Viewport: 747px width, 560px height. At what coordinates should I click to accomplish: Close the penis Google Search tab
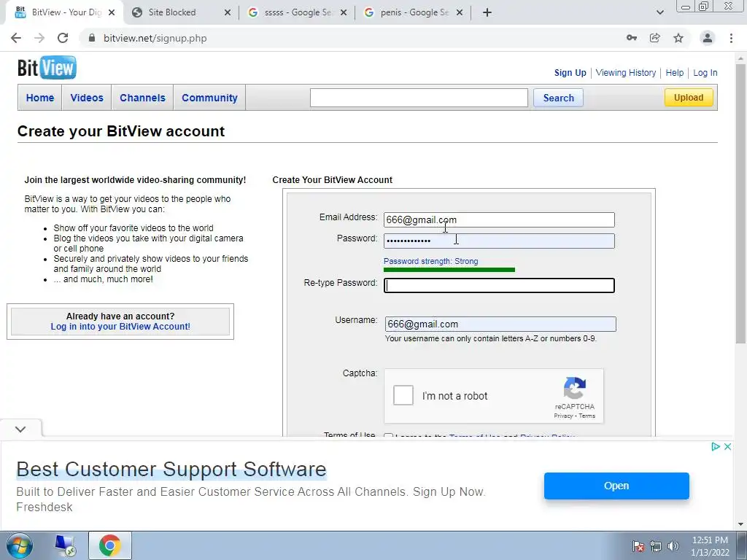(460, 12)
